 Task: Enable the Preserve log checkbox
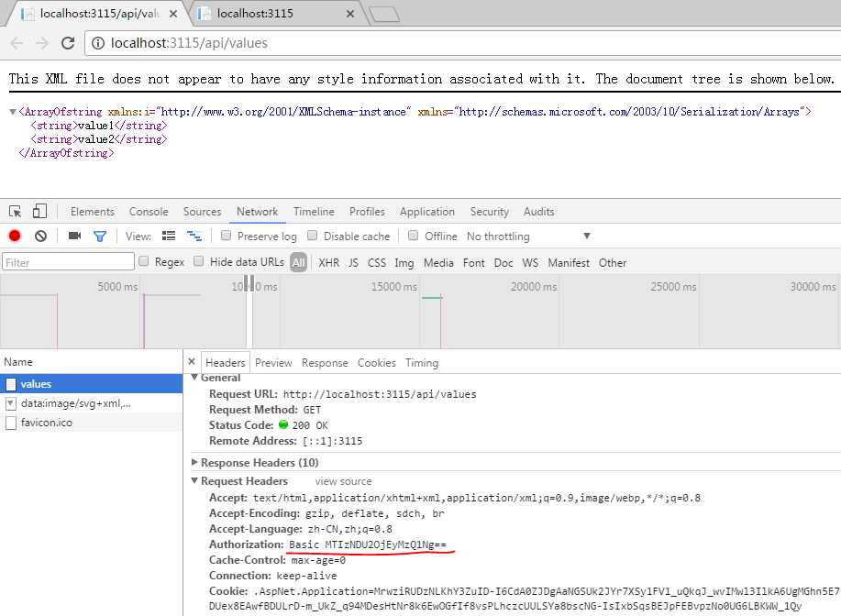click(226, 236)
